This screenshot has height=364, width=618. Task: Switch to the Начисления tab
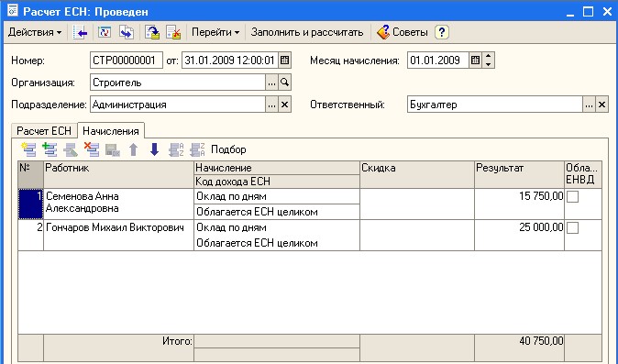pos(111,131)
